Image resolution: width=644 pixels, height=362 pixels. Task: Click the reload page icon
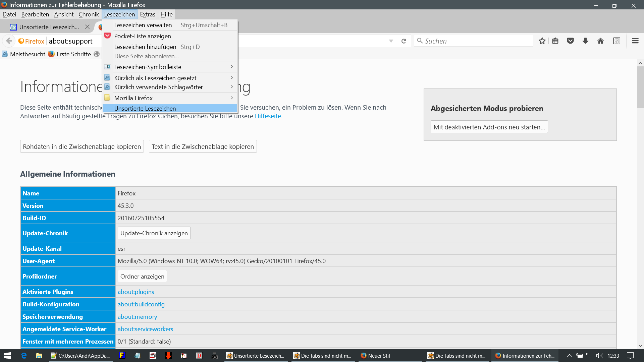click(404, 41)
